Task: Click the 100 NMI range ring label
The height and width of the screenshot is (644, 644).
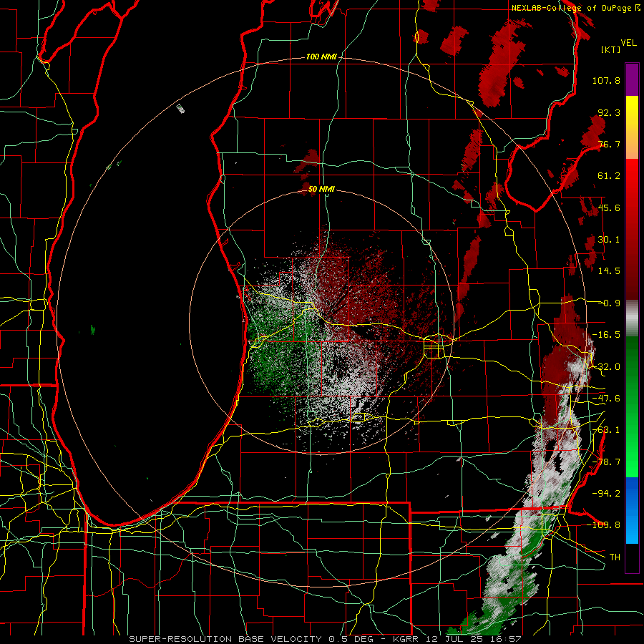Action: tap(321, 57)
